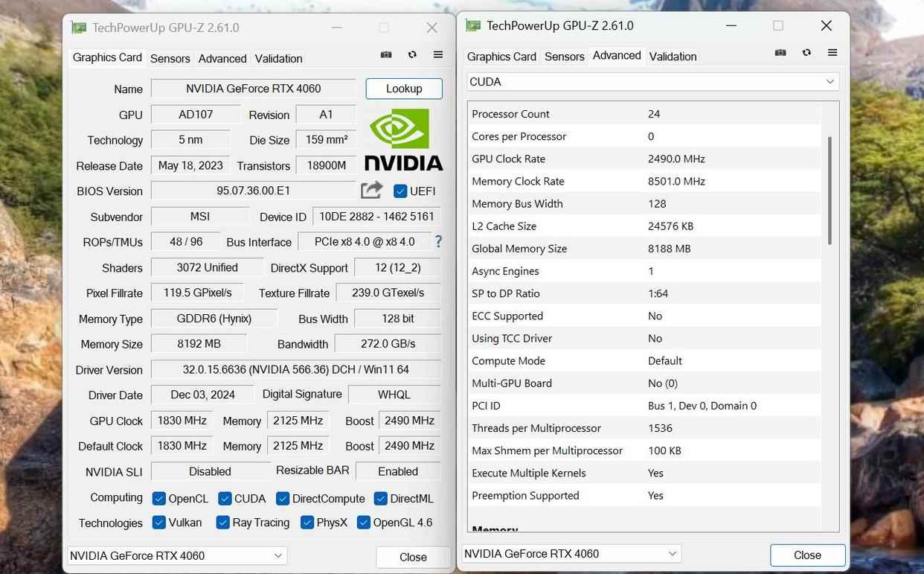Click the screenshot camera icon in left window
Viewport: 924px width, 574px height.
tap(386, 55)
